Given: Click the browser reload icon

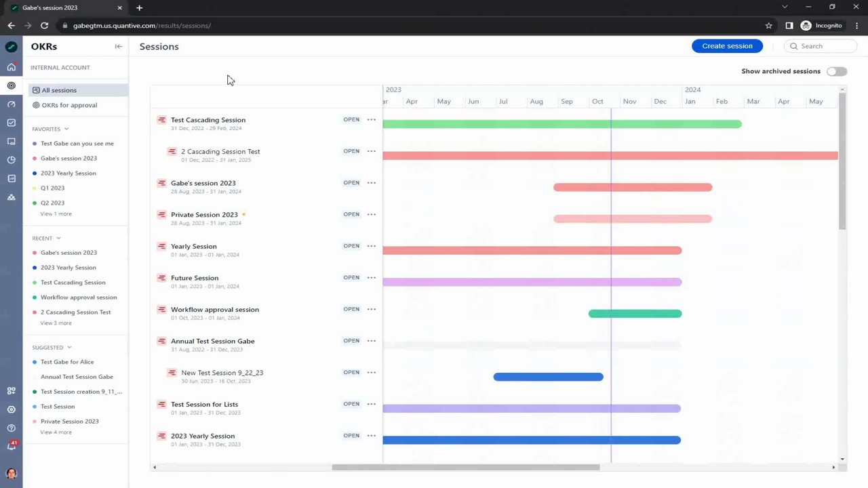Looking at the screenshot, I should [x=44, y=26].
